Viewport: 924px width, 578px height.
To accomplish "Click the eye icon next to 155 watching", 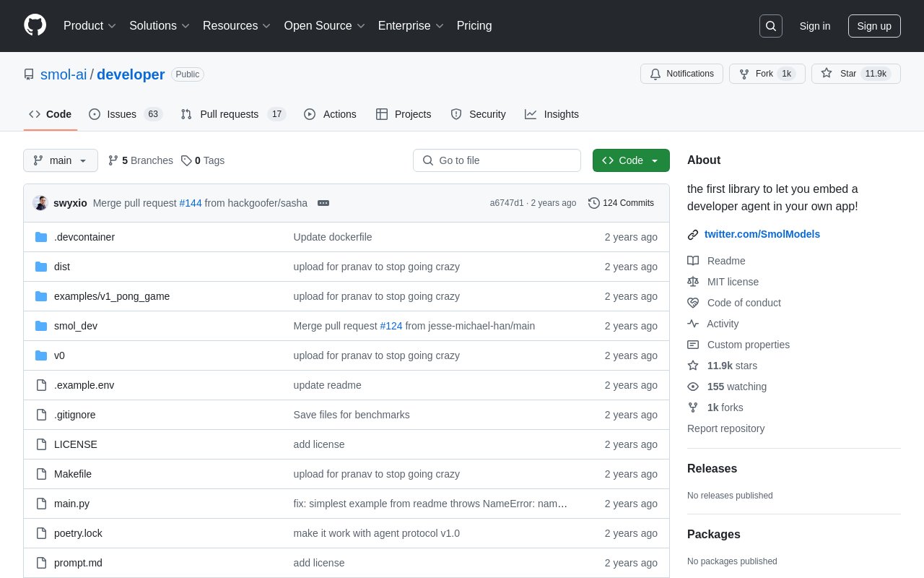I will (693, 387).
